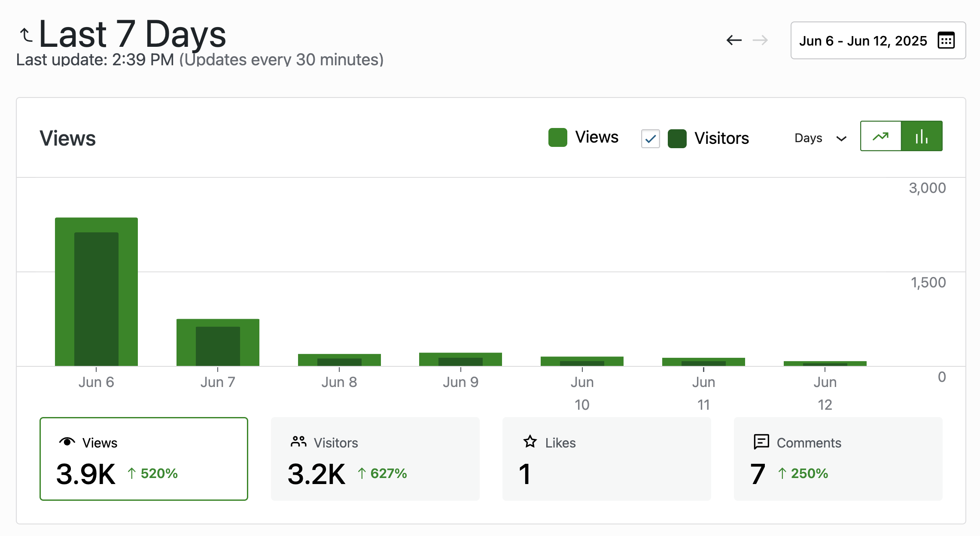Select the Visitors stat tab
This screenshot has width=980, height=536.
[375, 459]
